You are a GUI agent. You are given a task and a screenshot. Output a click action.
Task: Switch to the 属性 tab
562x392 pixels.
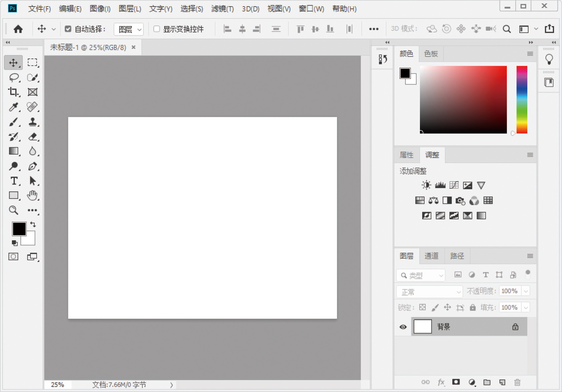406,155
